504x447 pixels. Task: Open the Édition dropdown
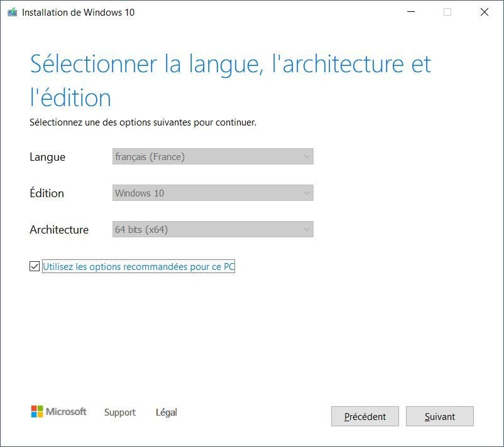coord(213,193)
